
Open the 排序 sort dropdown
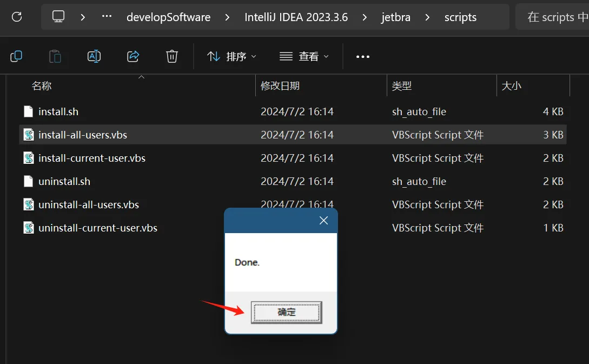coord(231,57)
